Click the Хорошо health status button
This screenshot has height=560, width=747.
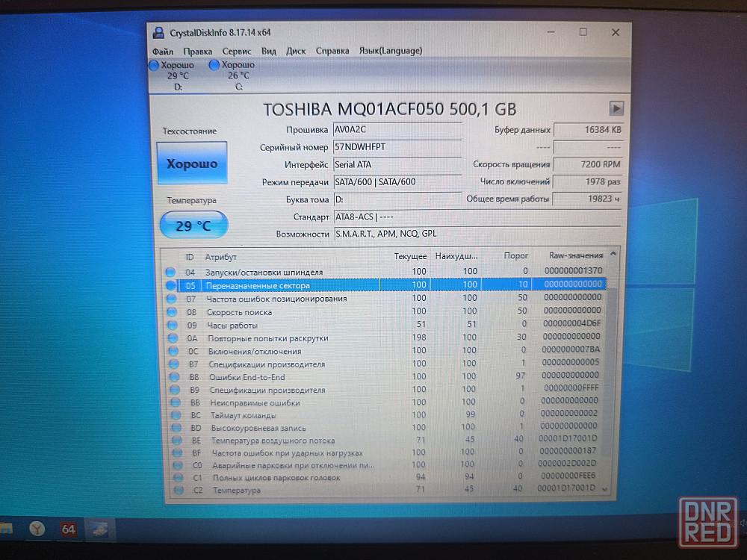point(192,164)
